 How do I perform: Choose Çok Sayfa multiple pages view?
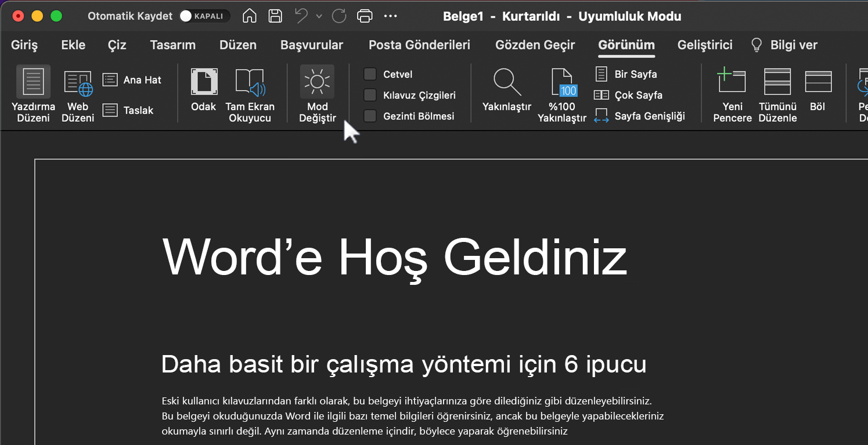pyautogui.click(x=628, y=95)
